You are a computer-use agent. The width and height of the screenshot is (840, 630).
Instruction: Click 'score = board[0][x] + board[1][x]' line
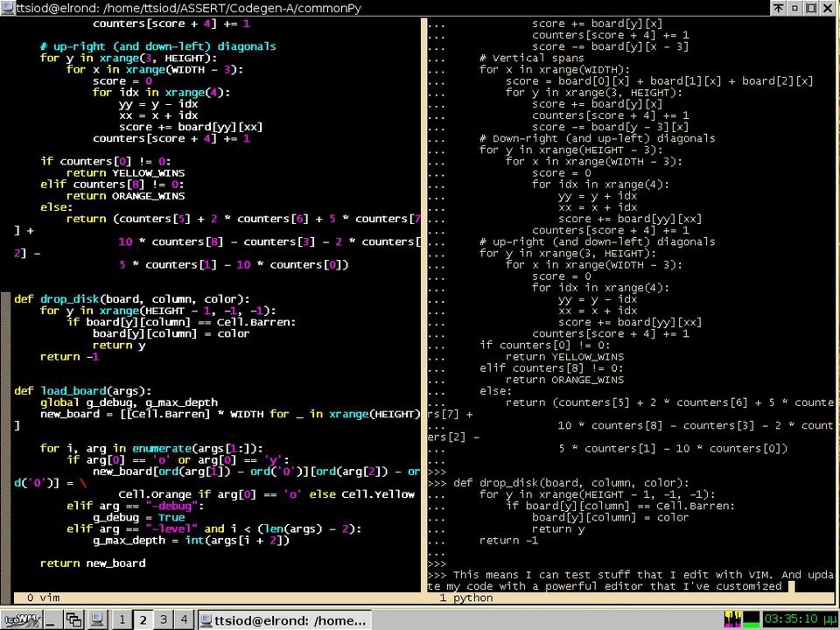(x=659, y=81)
